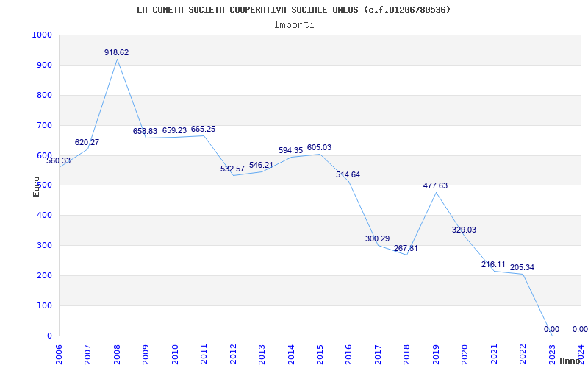Viewport: 588px width, 368px height.
Task: Select the 2007 x-axis tick label
Action: click(87, 355)
